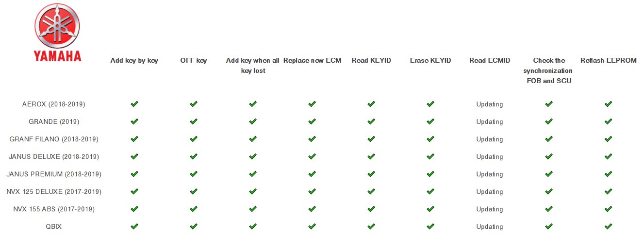Click the NVX 155 ABS (2017-2019) label
This screenshot has height=242, width=644.
[54, 209]
